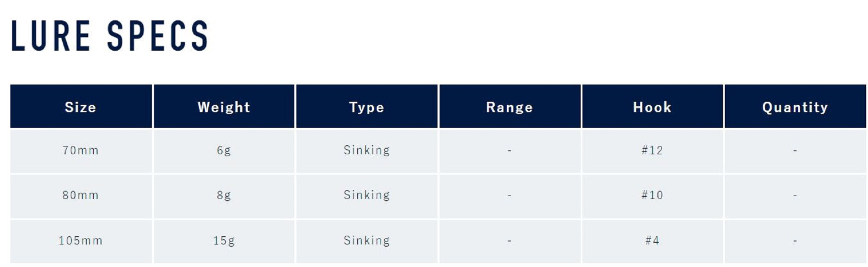The image size is (868, 267).
Task: Select the #10 hook cell
Action: (x=652, y=195)
